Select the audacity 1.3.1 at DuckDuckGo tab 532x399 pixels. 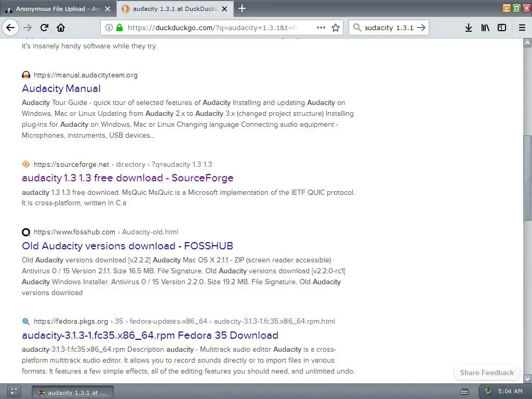[175, 9]
